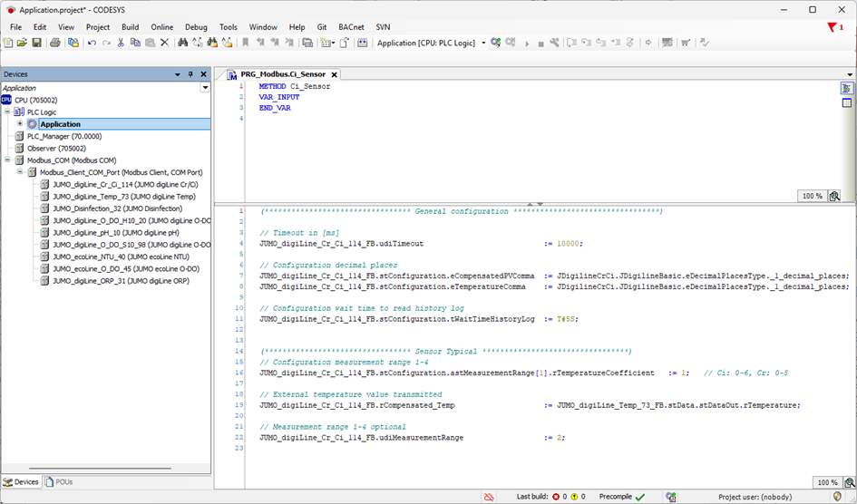This screenshot has width=857, height=504.
Task: Click the wrench build icon
Action: 554,43
